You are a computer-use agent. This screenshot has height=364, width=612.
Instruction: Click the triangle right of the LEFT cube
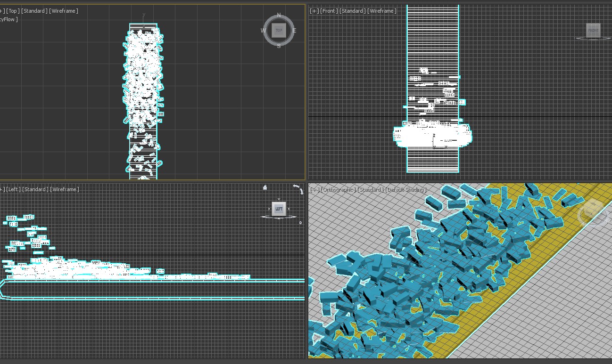[x=289, y=209]
